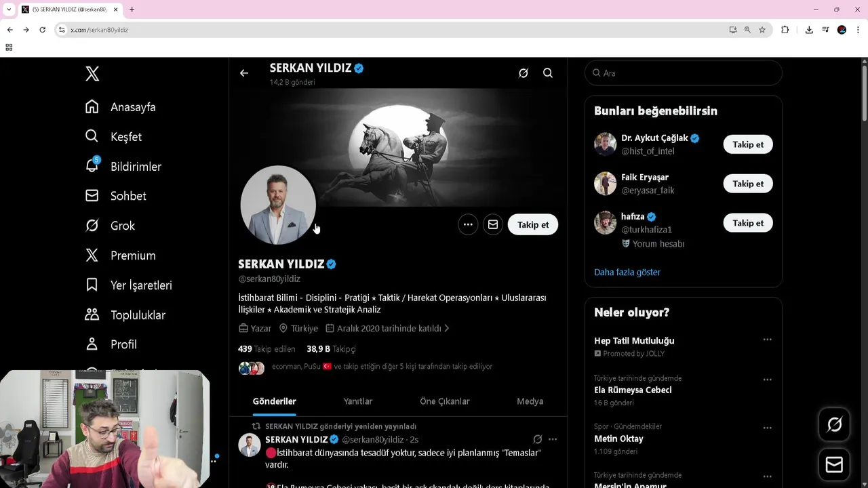Click the back arrow beside SERKAN YILDIZ
Screen dimensions: 868x488
click(x=244, y=73)
